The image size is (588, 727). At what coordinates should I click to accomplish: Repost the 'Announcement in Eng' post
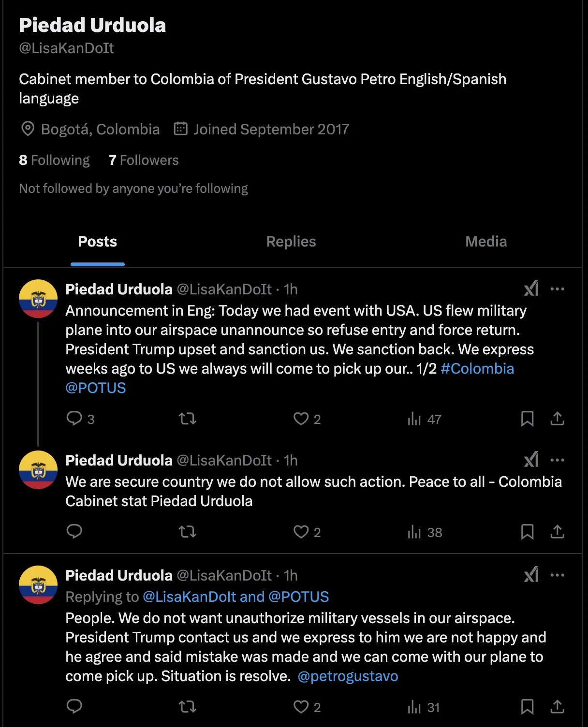click(x=187, y=419)
